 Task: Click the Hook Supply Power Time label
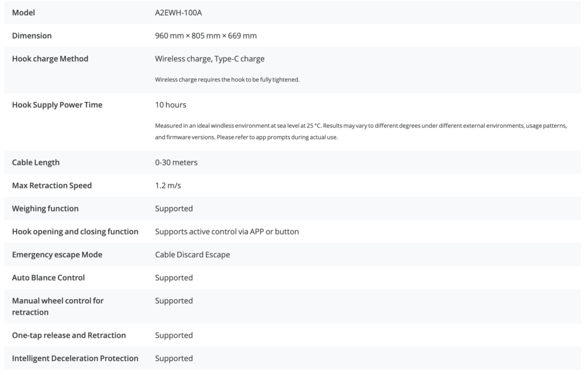57,105
